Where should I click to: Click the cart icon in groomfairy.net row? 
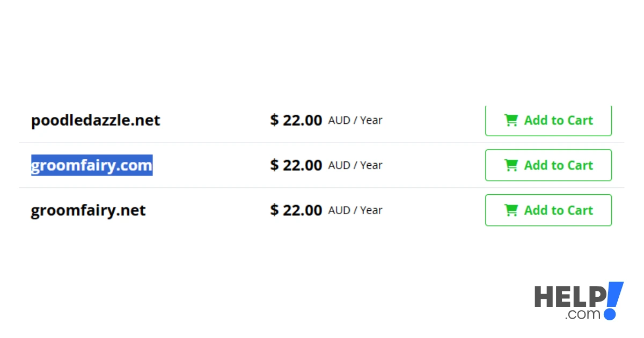pyautogui.click(x=511, y=210)
